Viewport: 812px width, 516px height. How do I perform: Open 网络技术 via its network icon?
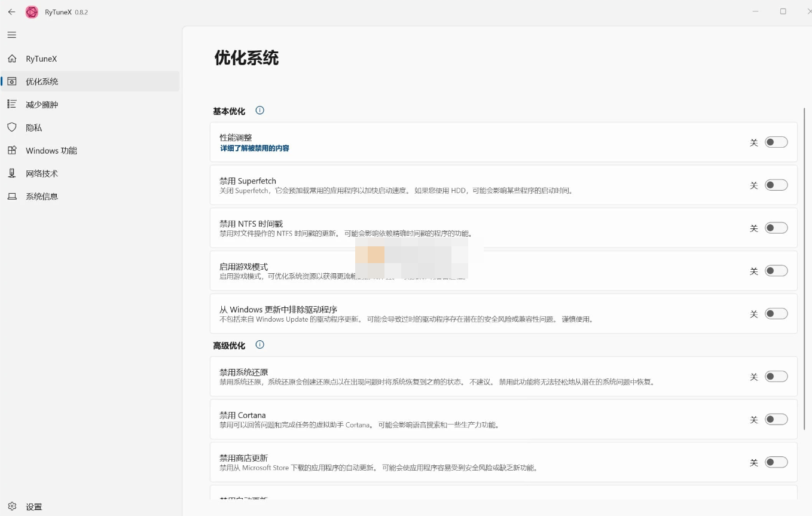[11, 173]
